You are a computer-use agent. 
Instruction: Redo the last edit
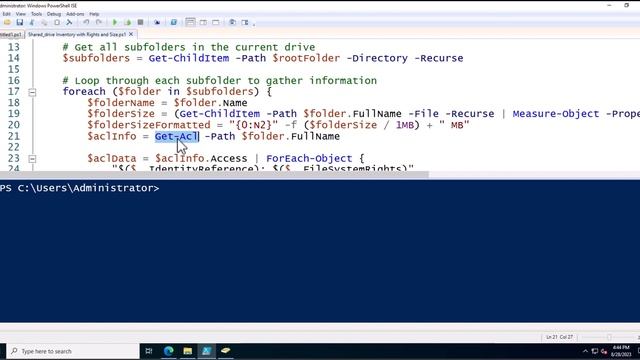pos(99,22)
